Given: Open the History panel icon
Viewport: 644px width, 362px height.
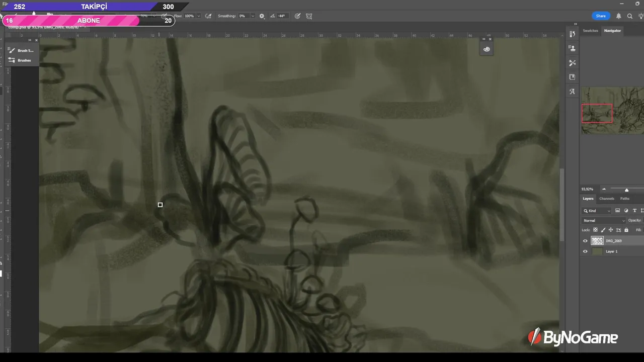Looking at the screenshot, I should 572,34.
